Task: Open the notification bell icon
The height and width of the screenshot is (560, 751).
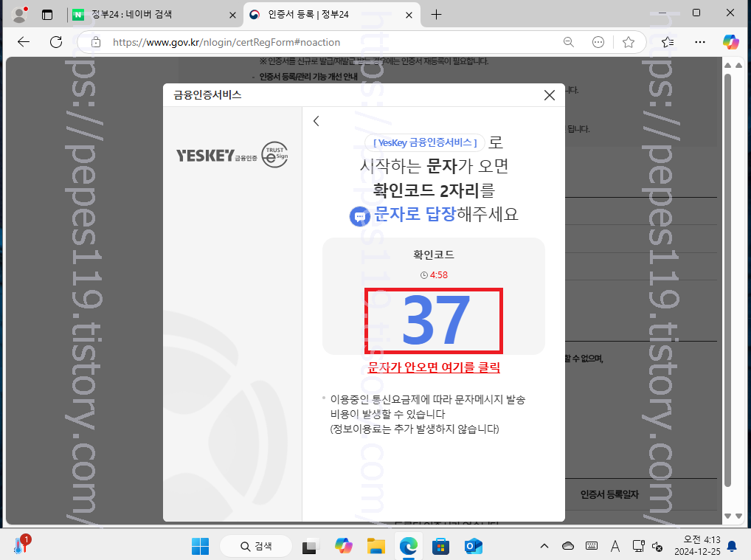Action: (x=732, y=546)
